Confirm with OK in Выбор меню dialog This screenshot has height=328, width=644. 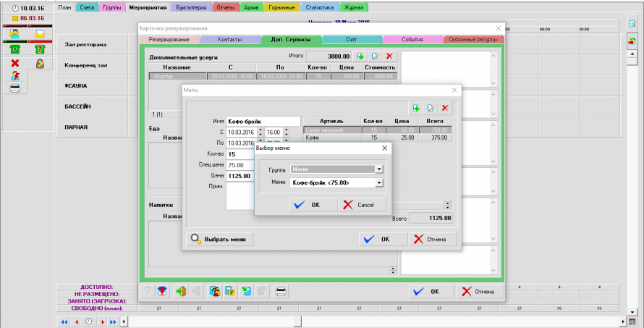[x=309, y=205]
